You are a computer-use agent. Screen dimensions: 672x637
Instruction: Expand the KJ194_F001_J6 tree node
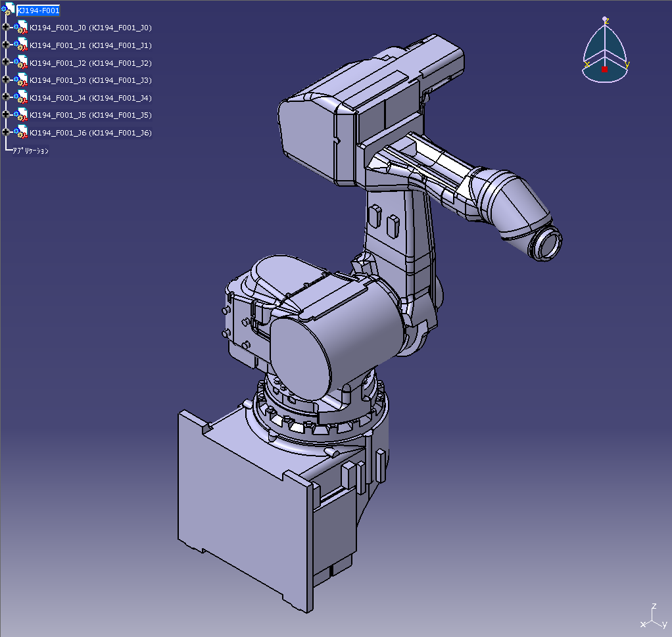[5, 132]
